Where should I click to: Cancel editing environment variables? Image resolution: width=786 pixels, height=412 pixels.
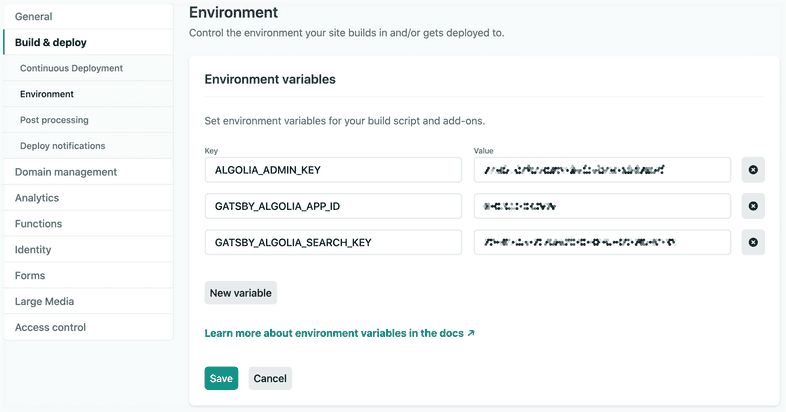point(270,379)
